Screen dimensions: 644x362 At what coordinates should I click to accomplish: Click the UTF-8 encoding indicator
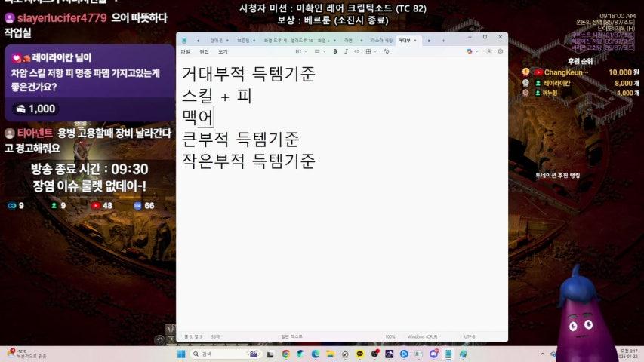coord(470,336)
